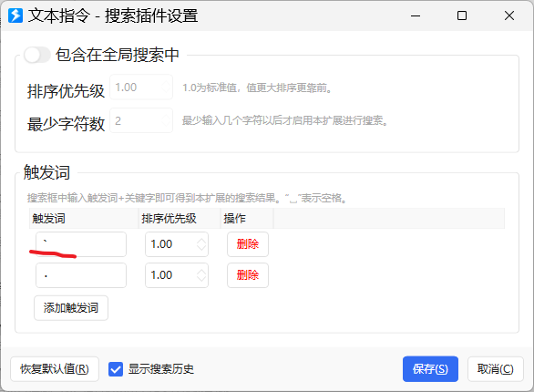Delete the dot trigger word row
The image size is (534, 392).
pos(248,275)
